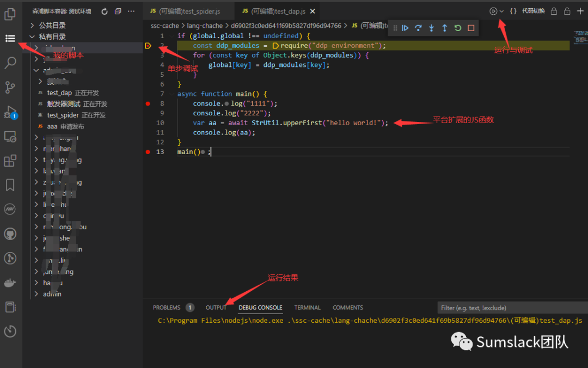Fold the main function at line 7
588x368 pixels.
(x=171, y=94)
